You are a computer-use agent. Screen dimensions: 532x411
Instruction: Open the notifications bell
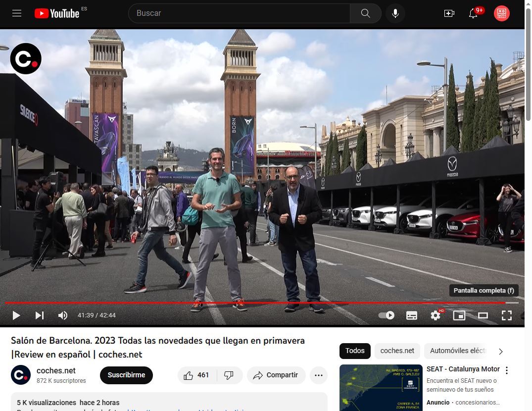click(473, 13)
